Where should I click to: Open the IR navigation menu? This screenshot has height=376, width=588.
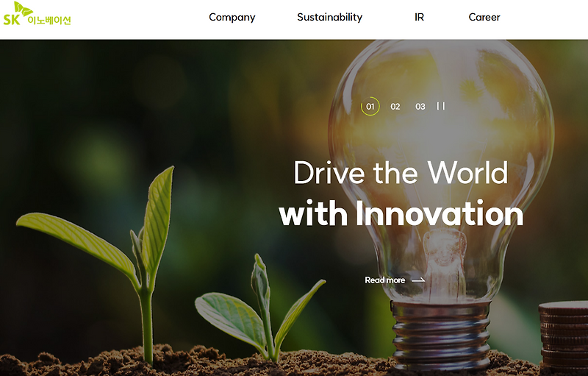click(419, 17)
